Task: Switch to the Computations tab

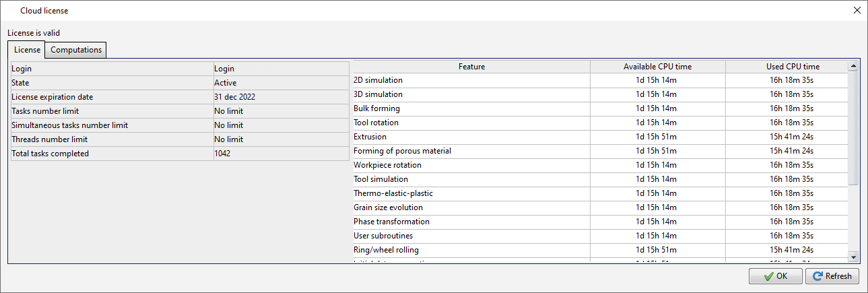Action: point(76,50)
